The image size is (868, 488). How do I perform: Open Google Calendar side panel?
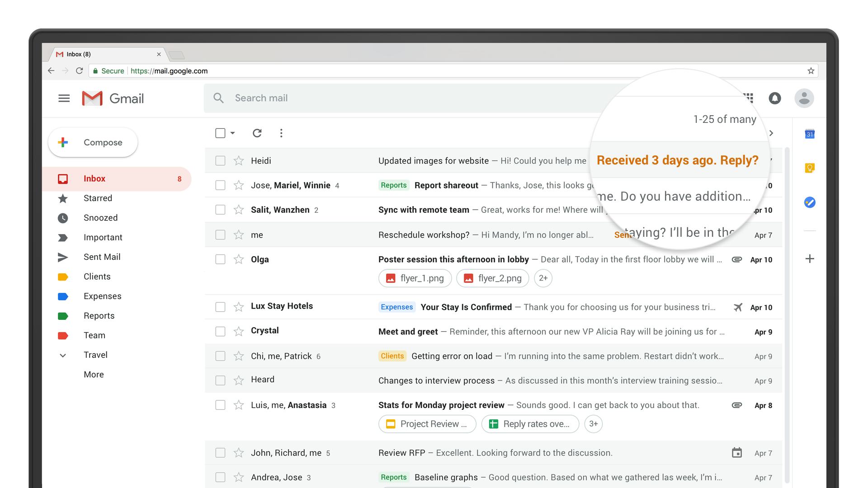[x=810, y=134]
